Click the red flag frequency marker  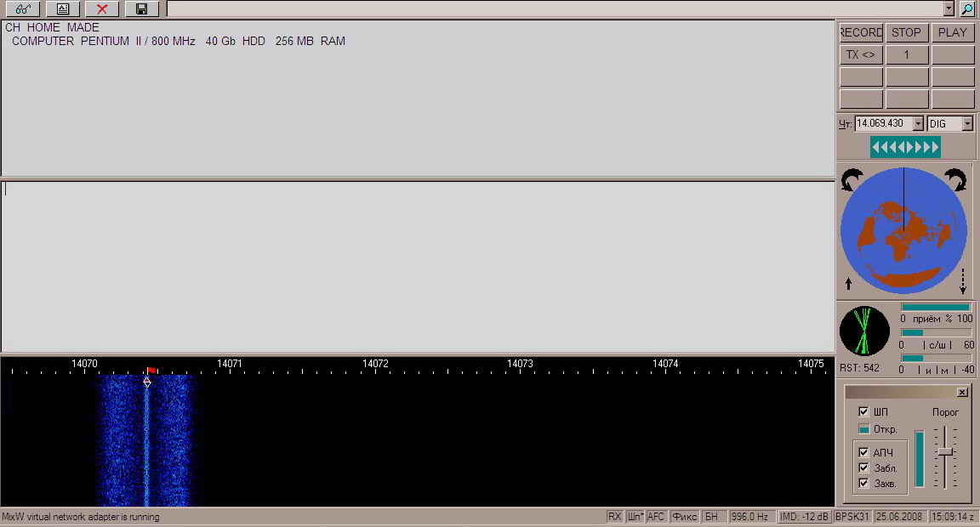coord(151,371)
